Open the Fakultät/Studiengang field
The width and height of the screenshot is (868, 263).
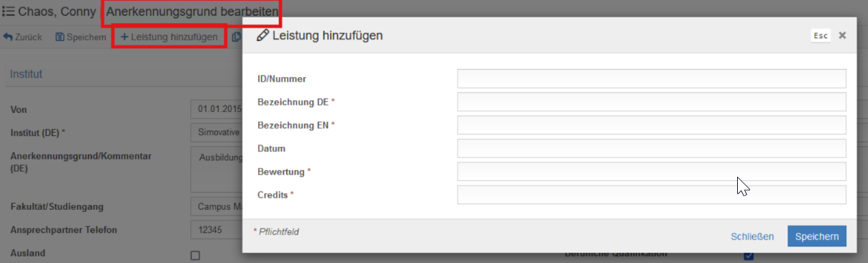click(216, 207)
